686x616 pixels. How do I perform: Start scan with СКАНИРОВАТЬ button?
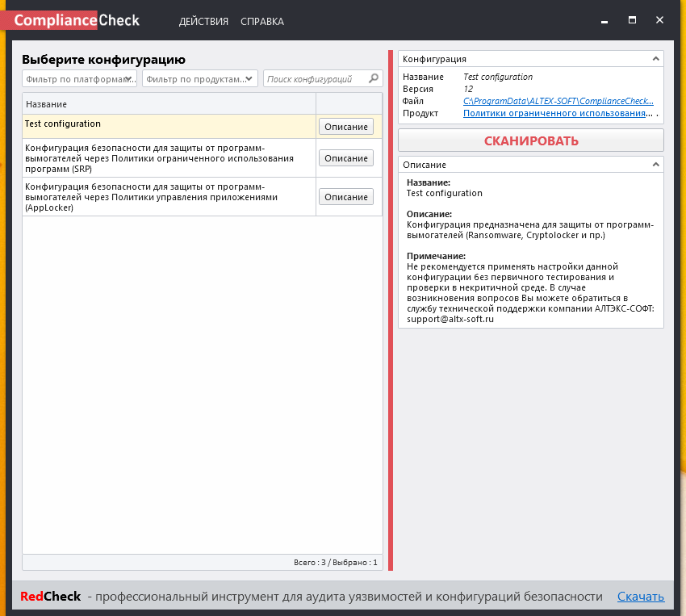tap(531, 140)
